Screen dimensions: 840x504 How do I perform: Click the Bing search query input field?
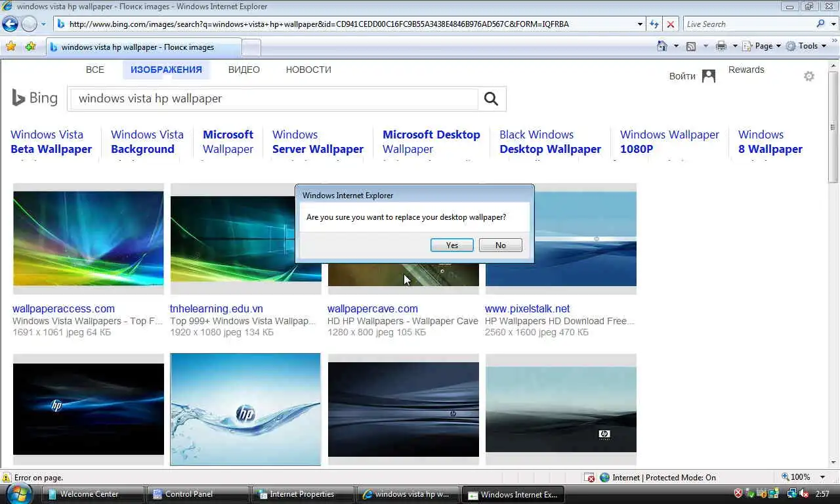click(x=274, y=98)
